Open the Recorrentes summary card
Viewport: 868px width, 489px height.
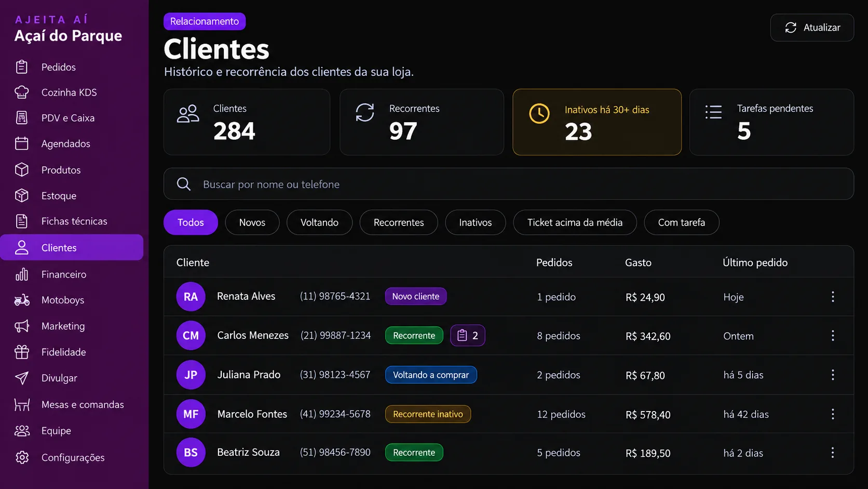pyautogui.click(x=422, y=122)
